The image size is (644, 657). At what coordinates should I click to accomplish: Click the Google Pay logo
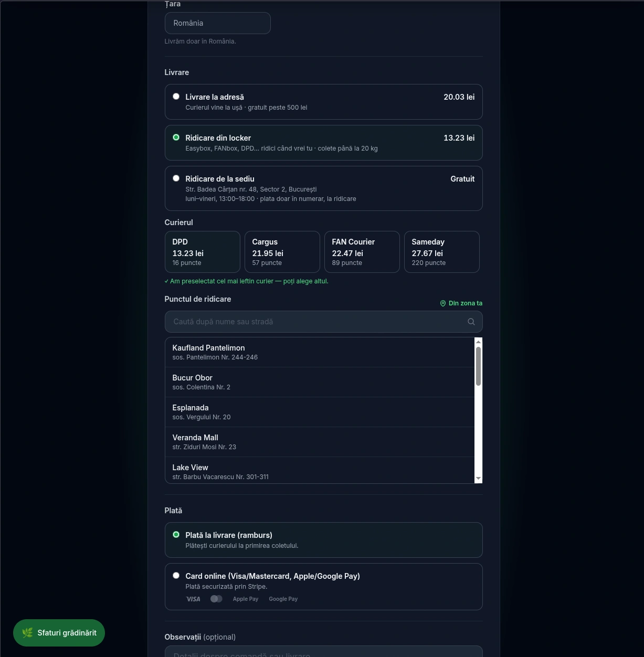coord(283,599)
